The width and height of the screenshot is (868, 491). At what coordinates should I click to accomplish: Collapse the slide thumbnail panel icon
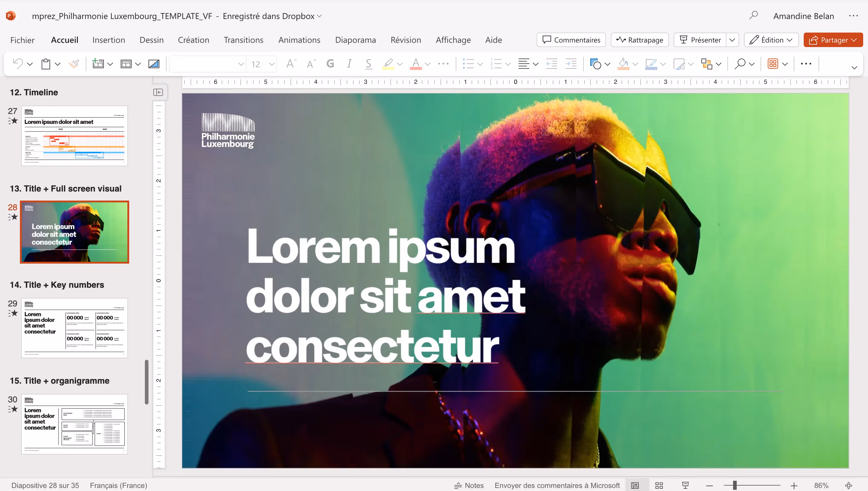click(158, 92)
